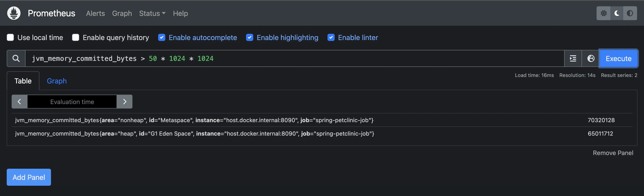Switch to the Graph panel tab
This screenshot has height=196, width=644.
click(57, 81)
